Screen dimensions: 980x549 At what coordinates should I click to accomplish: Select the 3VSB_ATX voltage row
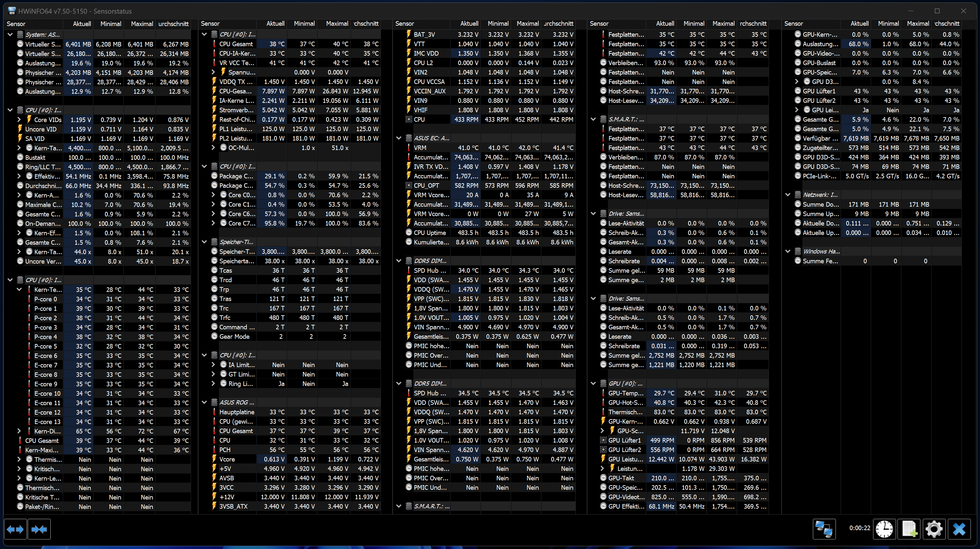(x=290, y=506)
